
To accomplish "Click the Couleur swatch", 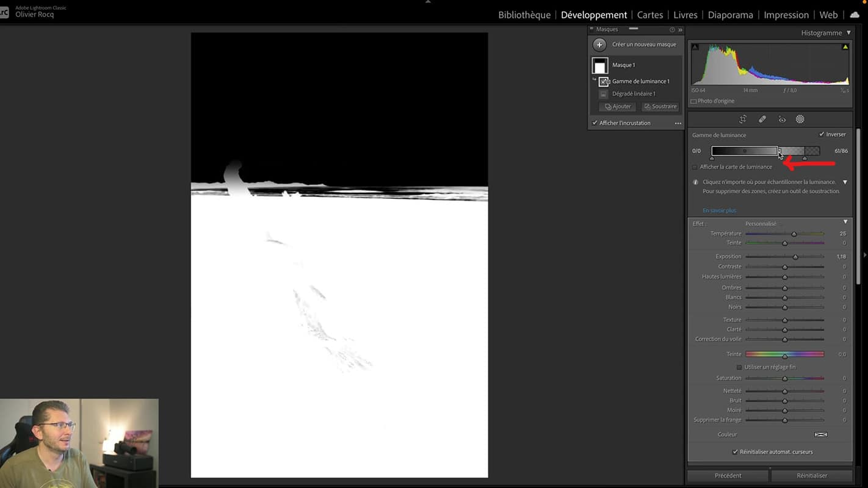I will click(x=821, y=434).
